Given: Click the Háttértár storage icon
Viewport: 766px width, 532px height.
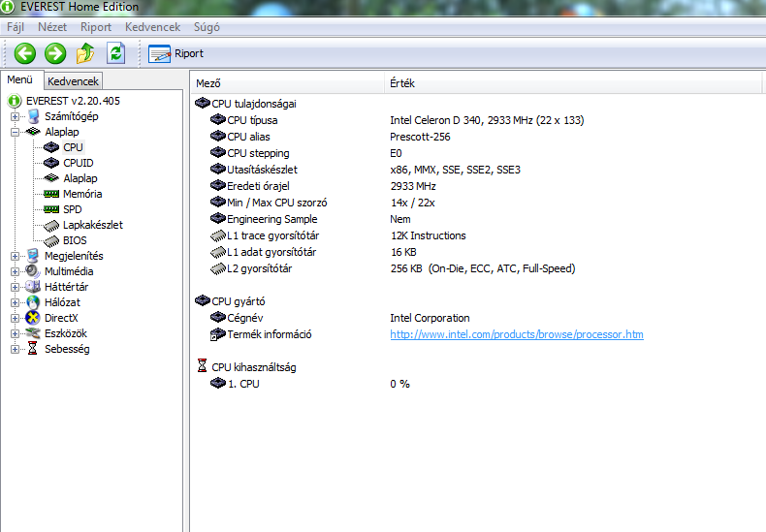Looking at the screenshot, I should (33, 287).
